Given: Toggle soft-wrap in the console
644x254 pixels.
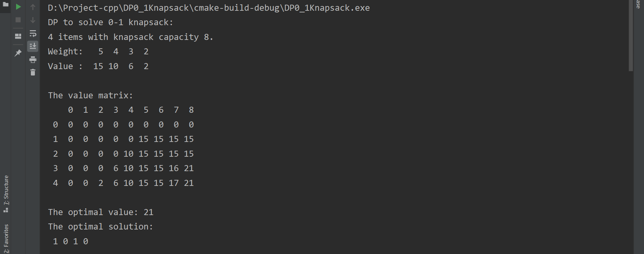Looking at the screenshot, I should (x=33, y=33).
